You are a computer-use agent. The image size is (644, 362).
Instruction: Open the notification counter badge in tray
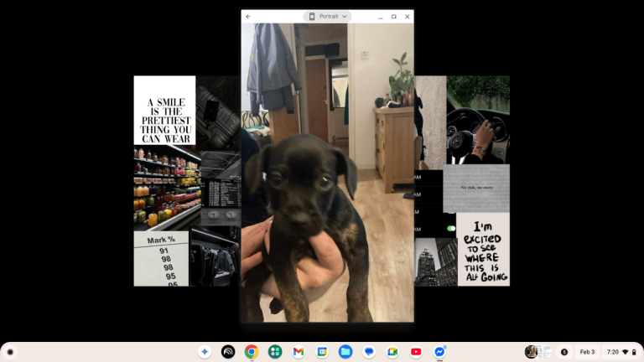tap(564, 352)
